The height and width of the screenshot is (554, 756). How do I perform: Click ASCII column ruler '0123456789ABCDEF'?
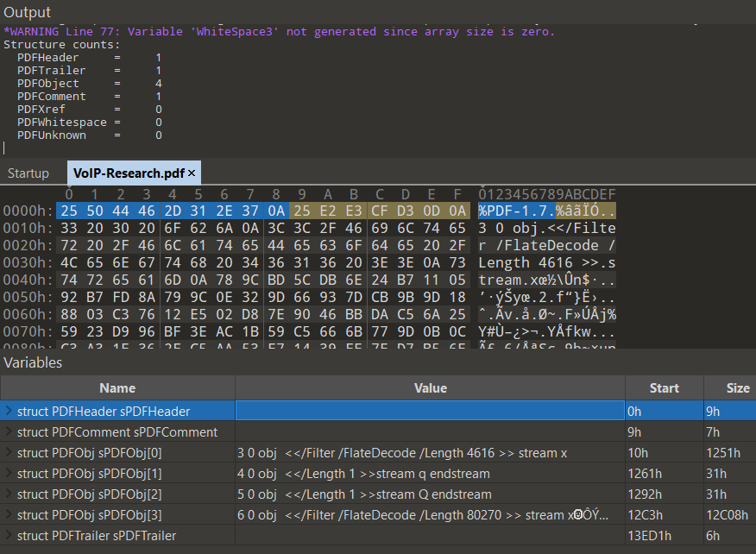click(547, 194)
